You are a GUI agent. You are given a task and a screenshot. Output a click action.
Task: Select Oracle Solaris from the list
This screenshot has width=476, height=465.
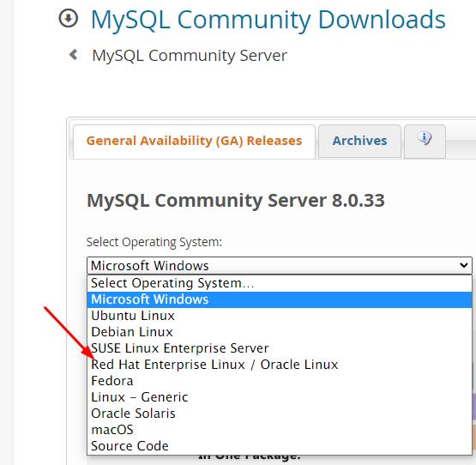(x=280, y=414)
